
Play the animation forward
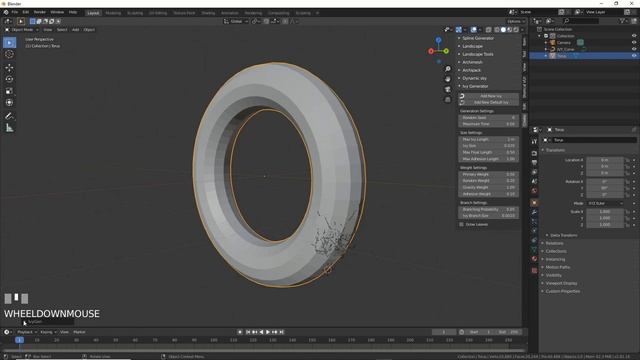268,332
